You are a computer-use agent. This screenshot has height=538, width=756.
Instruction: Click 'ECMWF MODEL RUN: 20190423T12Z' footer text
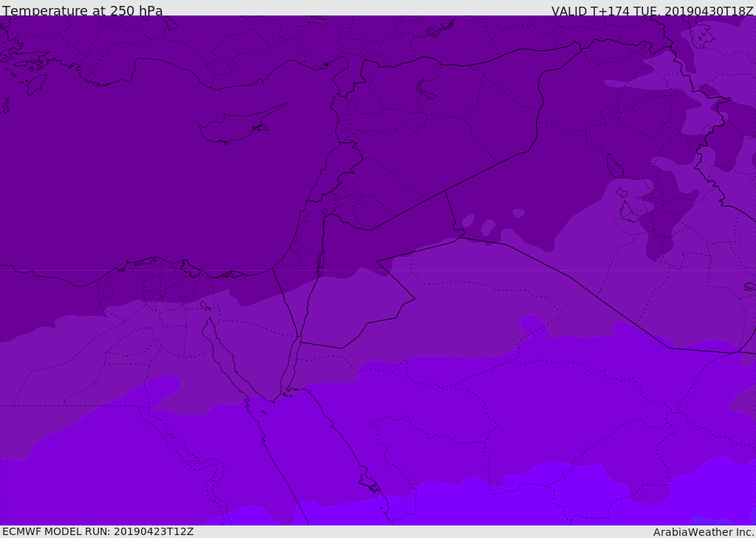point(98,531)
